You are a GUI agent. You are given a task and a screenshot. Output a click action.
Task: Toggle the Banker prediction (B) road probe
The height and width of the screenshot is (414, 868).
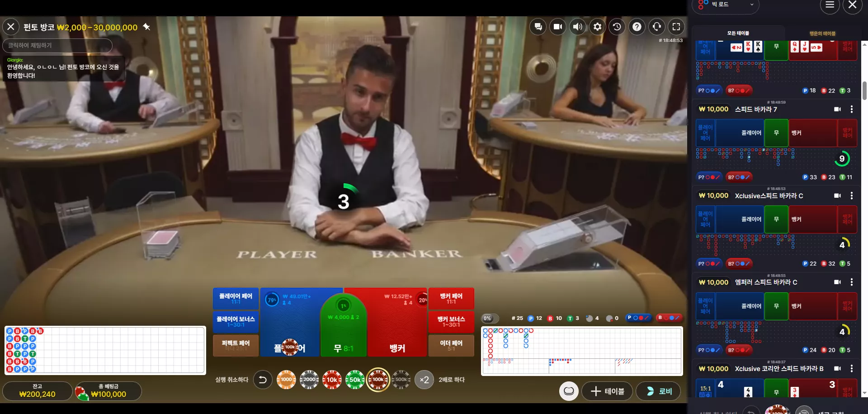669,318
